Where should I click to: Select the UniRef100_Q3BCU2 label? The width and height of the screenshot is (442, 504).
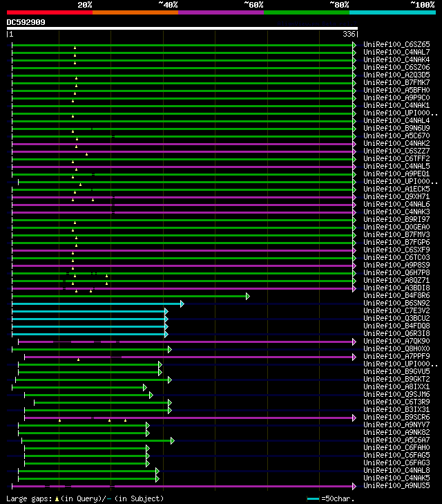(x=396, y=318)
